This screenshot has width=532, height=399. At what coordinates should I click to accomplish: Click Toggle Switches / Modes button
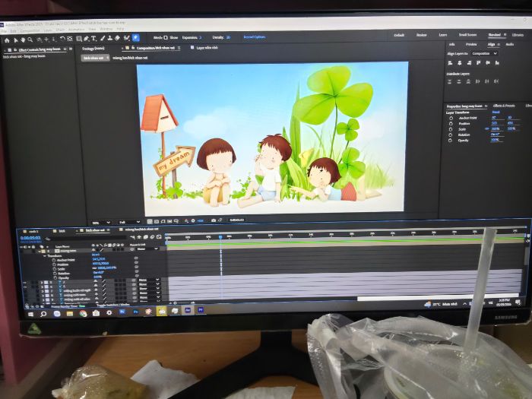tap(114, 305)
